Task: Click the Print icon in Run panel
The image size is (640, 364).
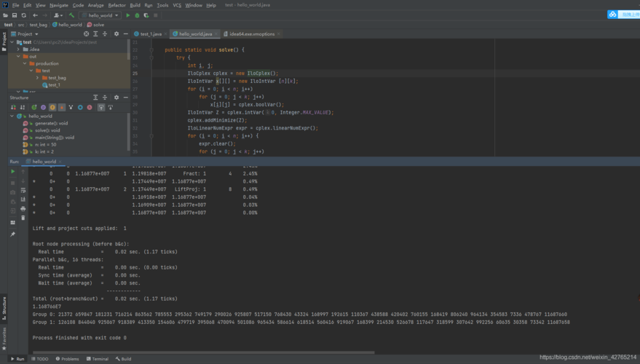Action: 23,208
